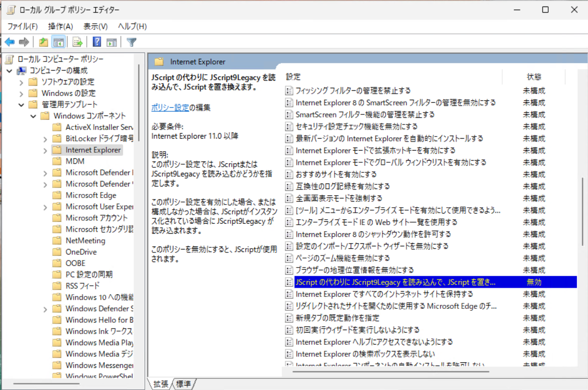Expand the Windows の設定 node
This screenshot has width=588, height=390.
click(21, 94)
